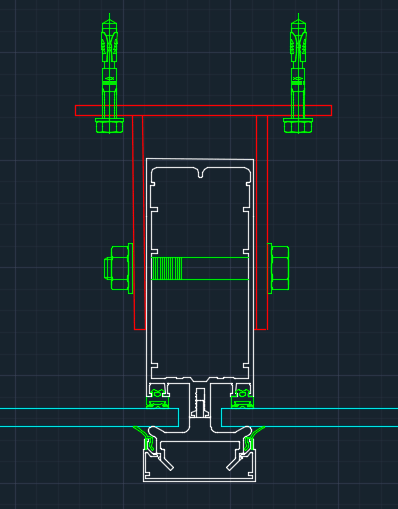The width and height of the screenshot is (398, 509).
Task: Select the left red vertical bracket leg
Action: point(139,223)
